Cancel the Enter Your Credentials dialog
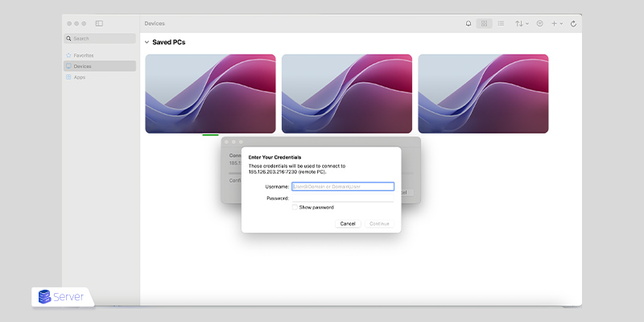The width and height of the screenshot is (644, 322). tap(348, 224)
